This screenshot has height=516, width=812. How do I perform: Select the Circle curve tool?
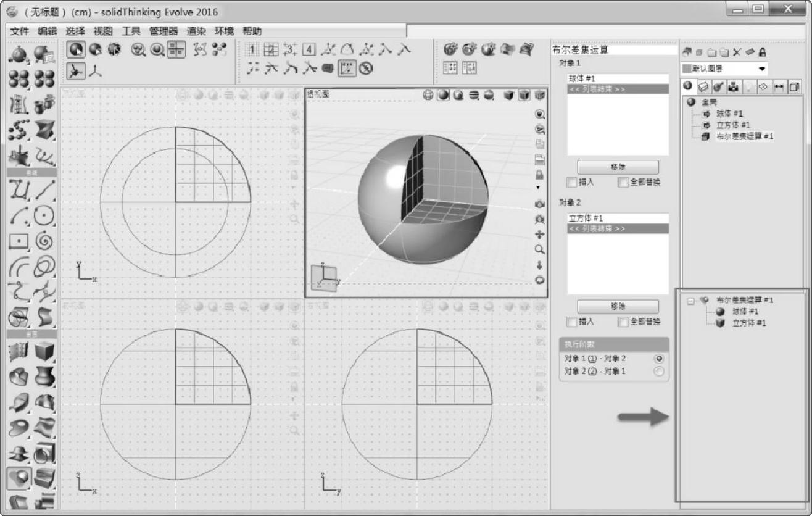point(44,216)
